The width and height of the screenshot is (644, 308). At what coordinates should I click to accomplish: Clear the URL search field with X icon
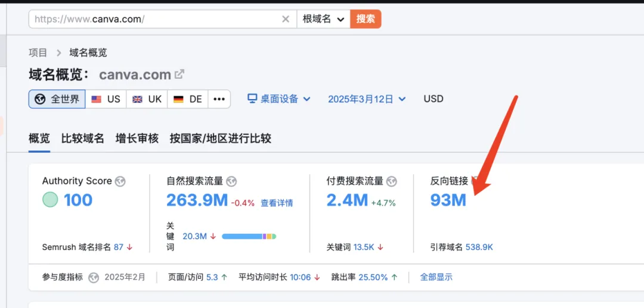286,19
